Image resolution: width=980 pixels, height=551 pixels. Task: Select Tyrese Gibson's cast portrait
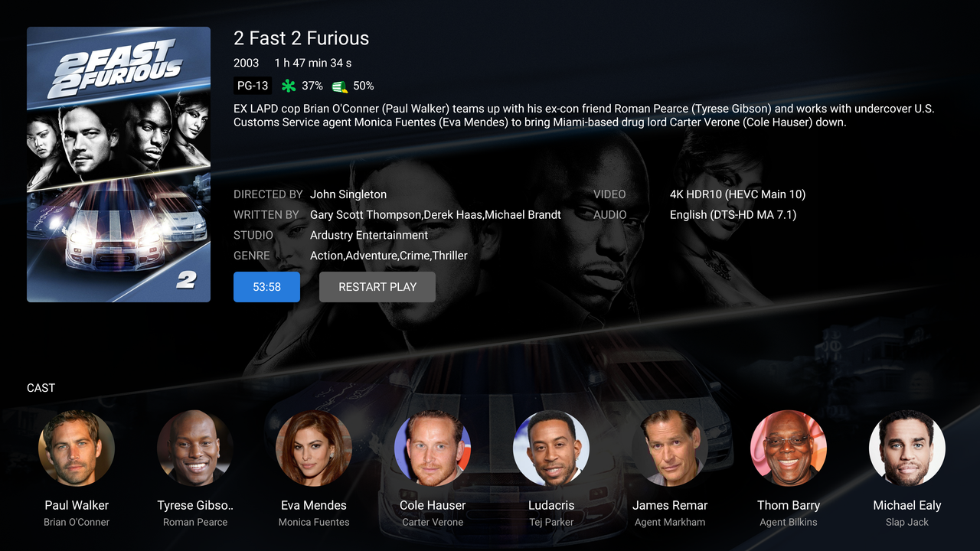195,448
